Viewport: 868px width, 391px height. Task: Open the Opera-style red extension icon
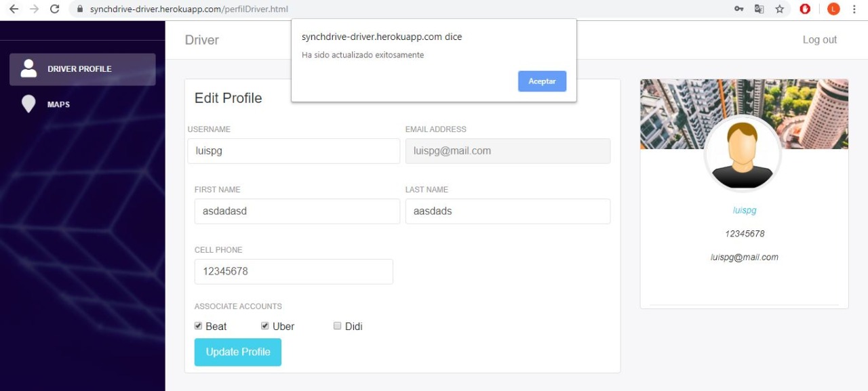pos(806,9)
